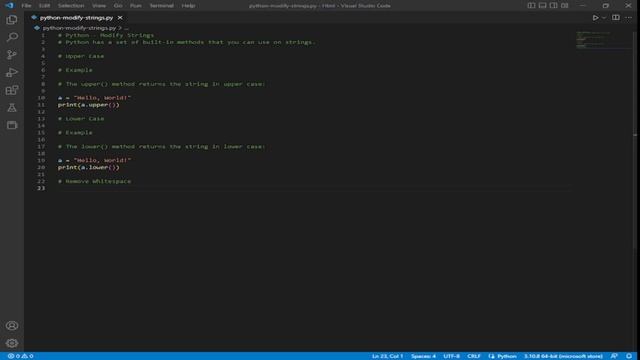Toggle secondary side bar layout icon

(553, 6)
